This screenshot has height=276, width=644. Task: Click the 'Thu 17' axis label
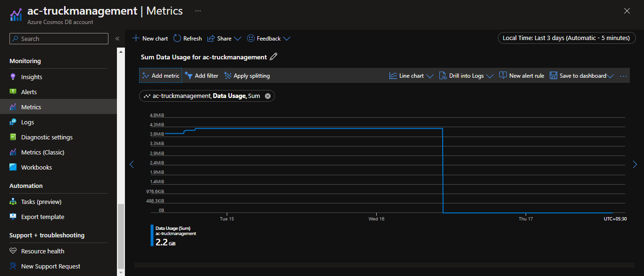point(526,219)
